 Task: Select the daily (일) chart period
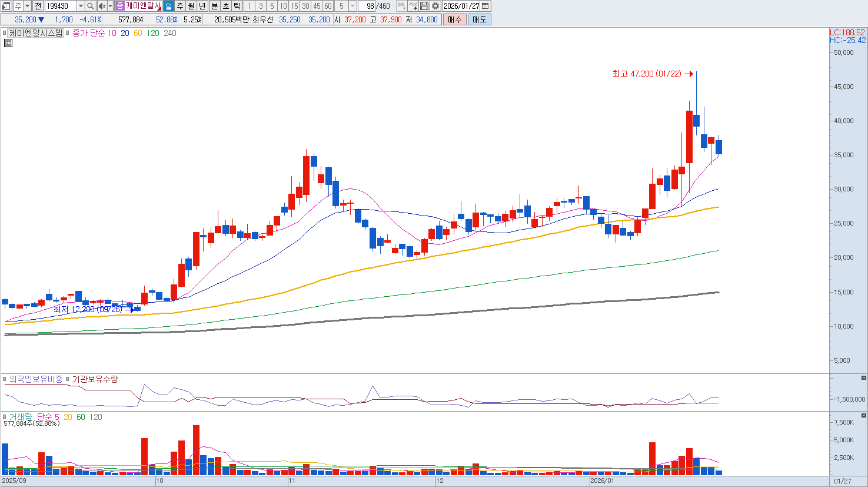click(168, 6)
